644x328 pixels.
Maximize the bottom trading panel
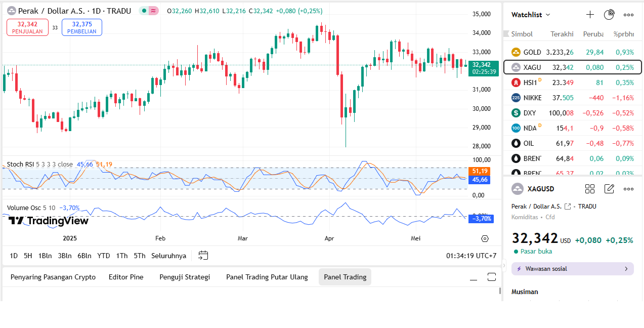(491, 277)
